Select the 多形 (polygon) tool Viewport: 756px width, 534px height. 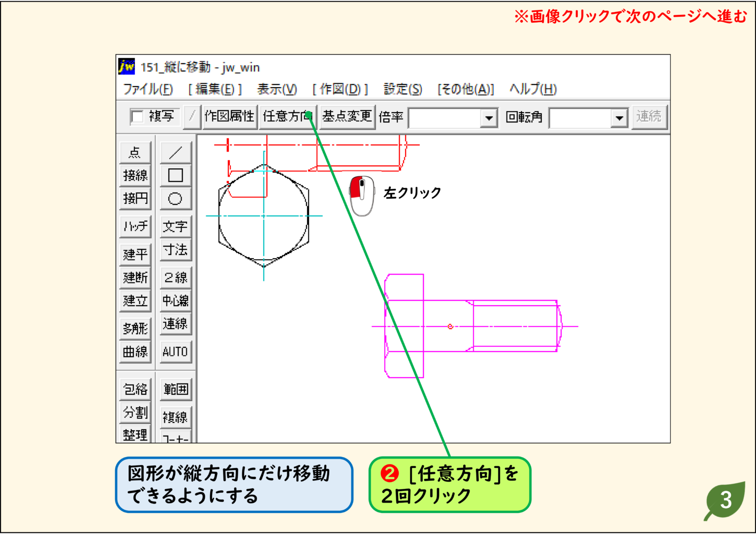135,328
